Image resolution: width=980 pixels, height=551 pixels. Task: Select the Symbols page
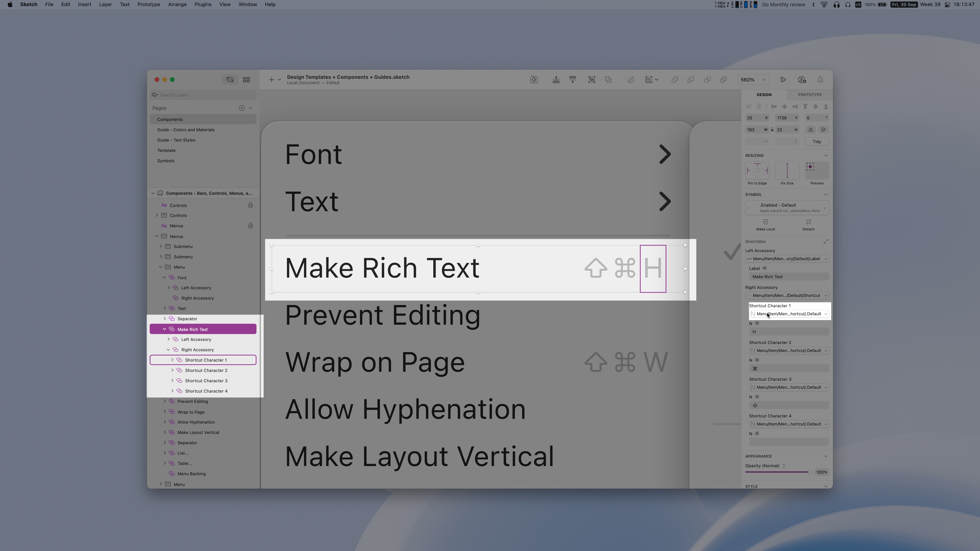tap(166, 161)
